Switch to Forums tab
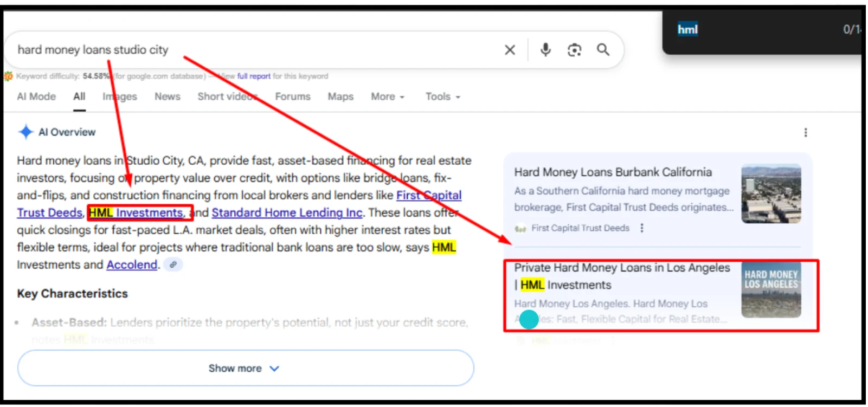This screenshot has width=868, height=407. click(293, 96)
